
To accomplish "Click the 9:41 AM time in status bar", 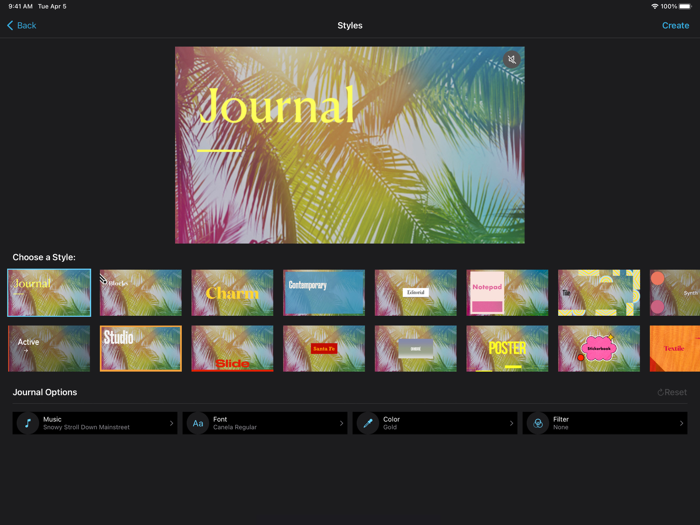I will [x=21, y=6].
